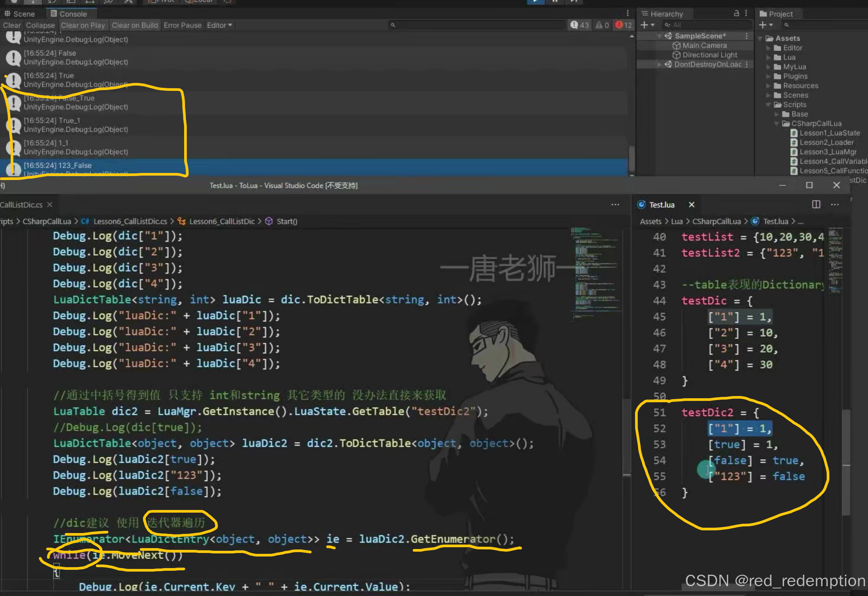Image resolution: width=868 pixels, height=596 pixels.
Task: Open right editor group More Actions menu
Action: click(835, 204)
